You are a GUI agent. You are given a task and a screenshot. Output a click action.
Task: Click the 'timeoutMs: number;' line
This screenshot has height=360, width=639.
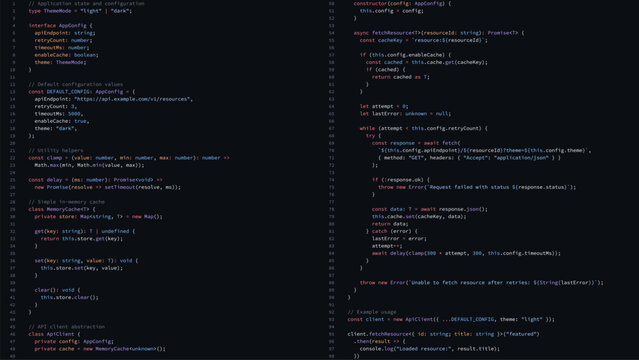[62, 48]
